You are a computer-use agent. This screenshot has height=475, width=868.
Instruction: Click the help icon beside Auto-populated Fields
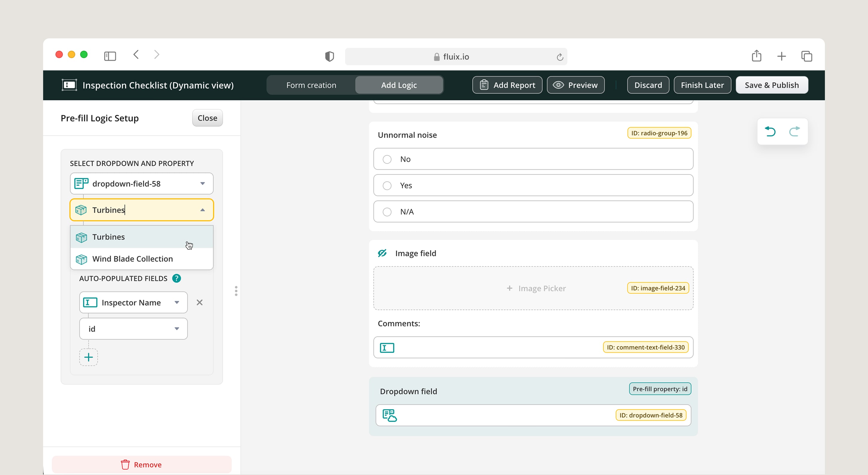[x=177, y=278]
